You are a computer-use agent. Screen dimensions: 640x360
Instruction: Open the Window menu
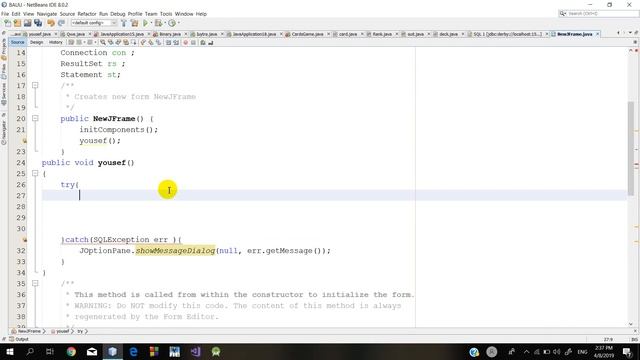click(184, 14)
